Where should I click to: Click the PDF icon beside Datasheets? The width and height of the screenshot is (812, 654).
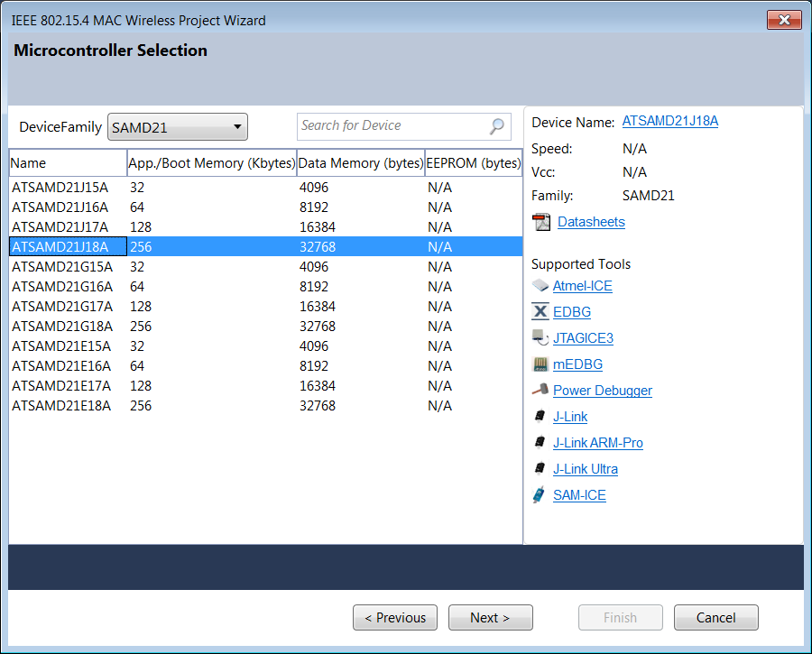541,222
